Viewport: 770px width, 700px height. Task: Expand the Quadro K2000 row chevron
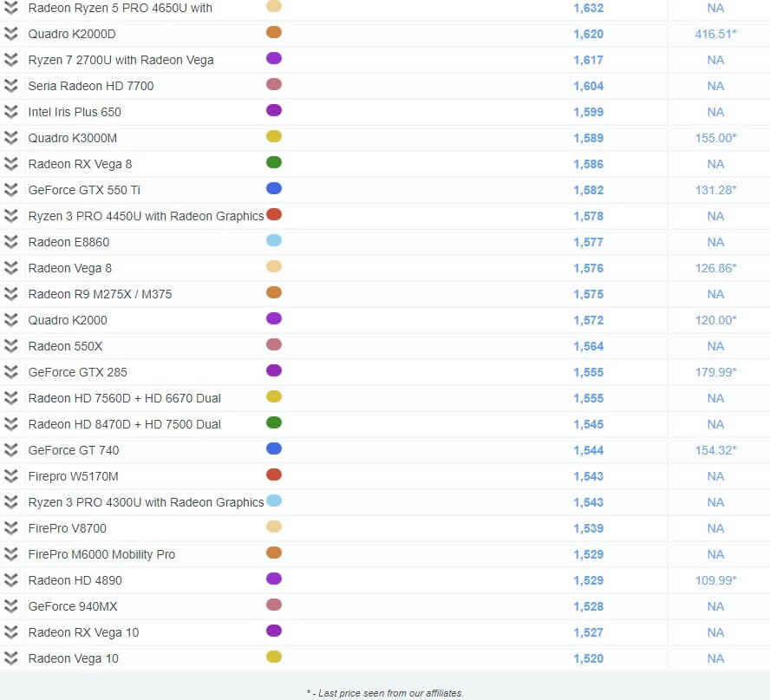(10, 320)
